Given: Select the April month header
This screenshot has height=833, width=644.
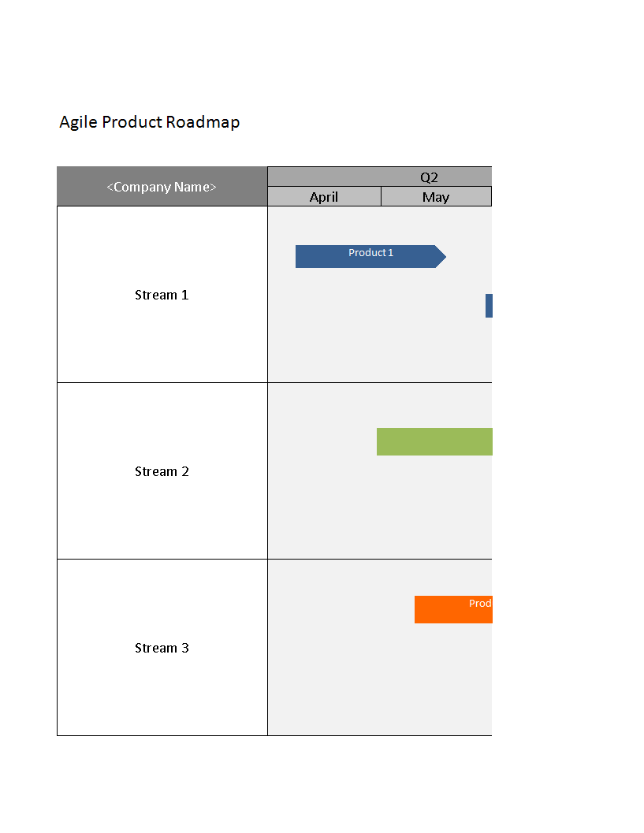Looking at the screenshot, I should (x=324, y=197).
